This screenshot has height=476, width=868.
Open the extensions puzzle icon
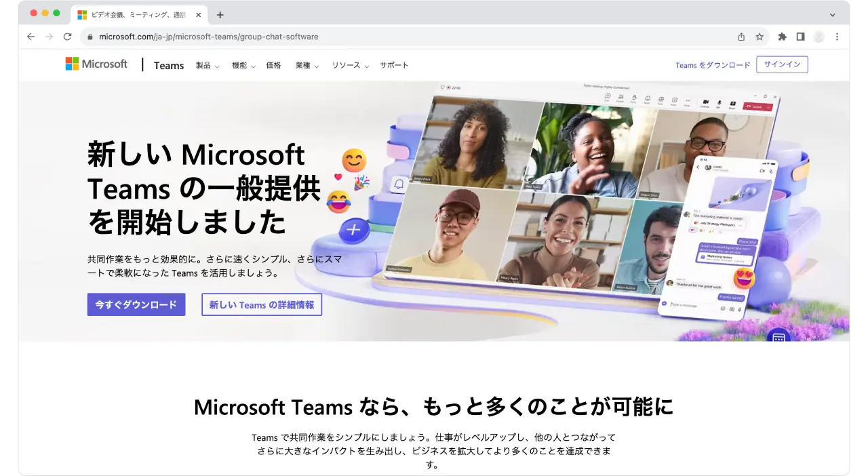(x=782, y=37)
